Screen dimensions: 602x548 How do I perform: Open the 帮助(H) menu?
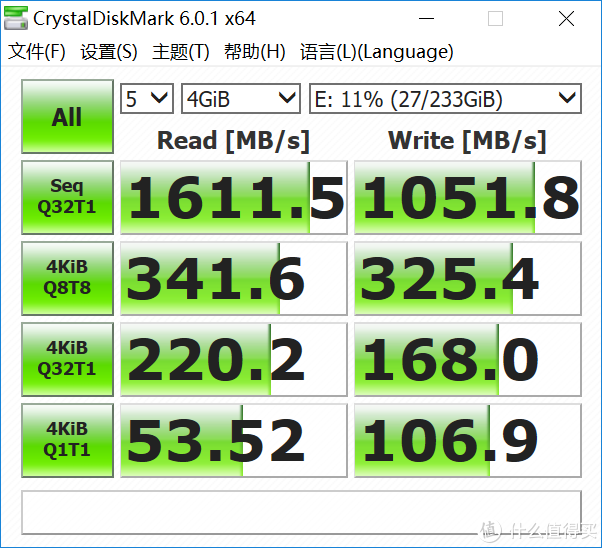(x=255, y=52)
